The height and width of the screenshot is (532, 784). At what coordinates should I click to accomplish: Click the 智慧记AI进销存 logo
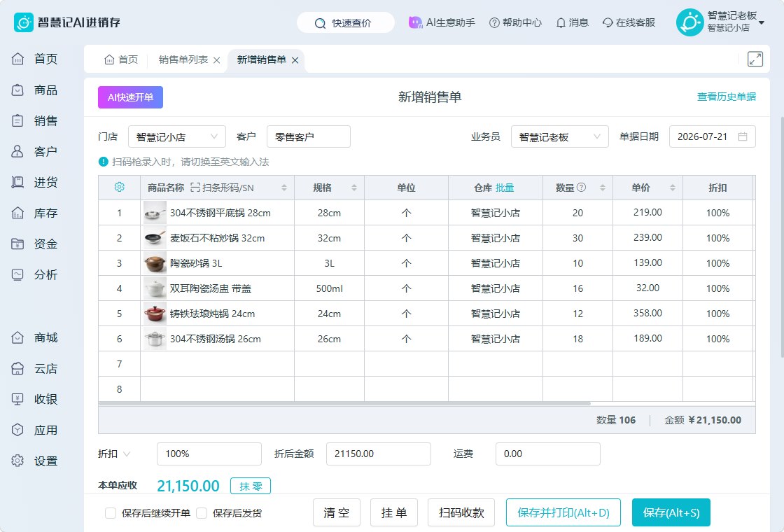tap(67, 22)
